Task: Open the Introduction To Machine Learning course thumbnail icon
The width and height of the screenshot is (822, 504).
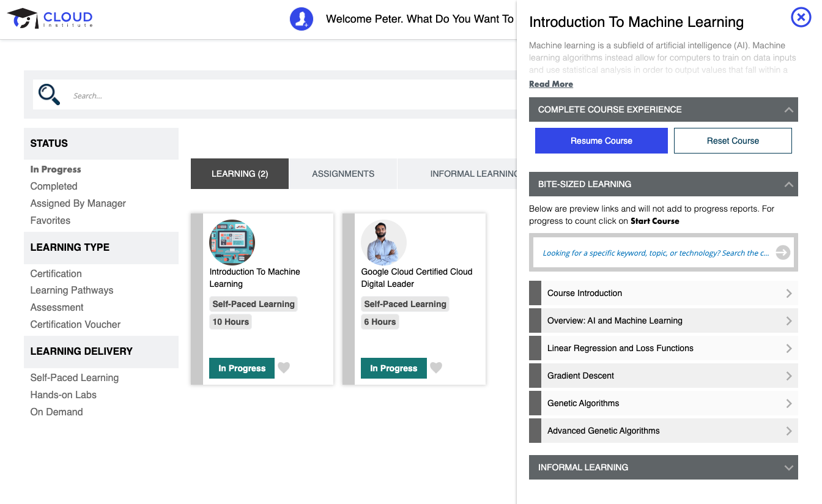Action: click(x=232, y=242)
